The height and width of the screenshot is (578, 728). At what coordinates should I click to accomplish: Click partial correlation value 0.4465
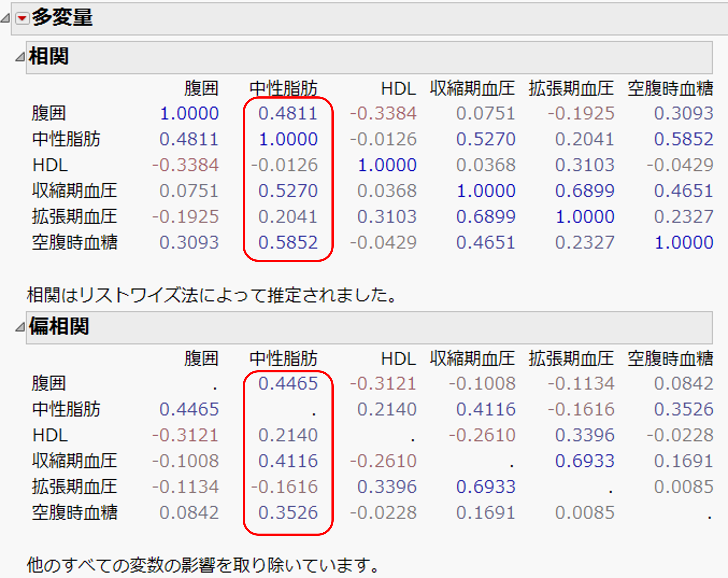click(289, 383)
